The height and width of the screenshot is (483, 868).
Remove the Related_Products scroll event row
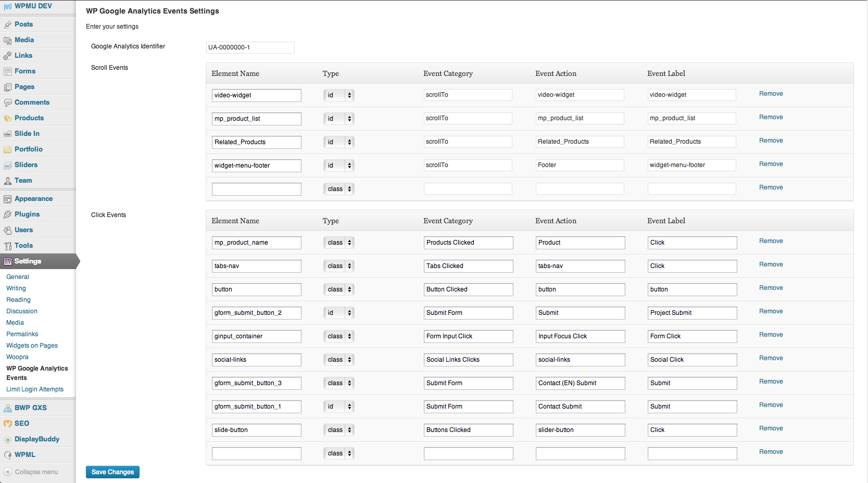click(771, 141)
